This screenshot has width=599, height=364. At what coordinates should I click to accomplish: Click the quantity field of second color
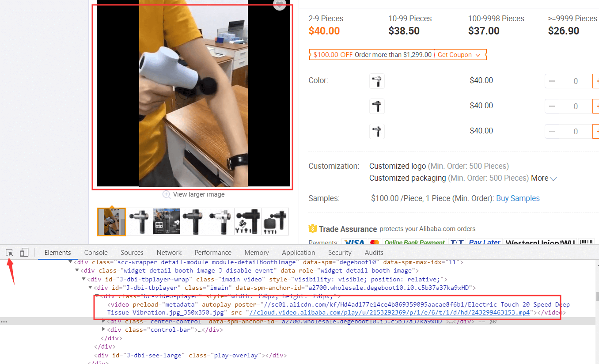click(x=576, y=106)
